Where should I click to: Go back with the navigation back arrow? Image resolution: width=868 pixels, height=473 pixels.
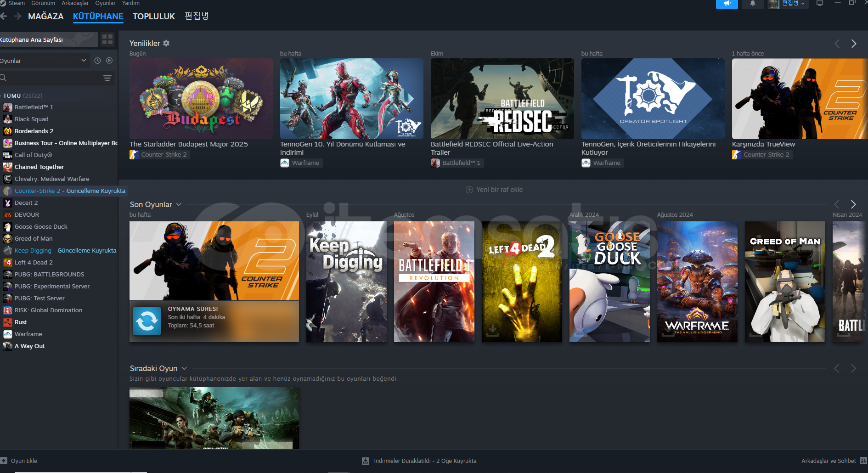point(4,17)
